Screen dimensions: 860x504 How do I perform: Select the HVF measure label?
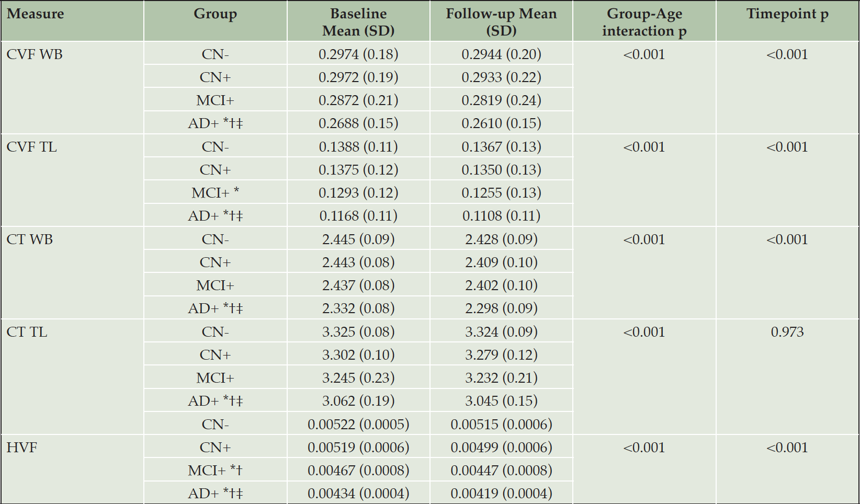click(x=22, y=448)
